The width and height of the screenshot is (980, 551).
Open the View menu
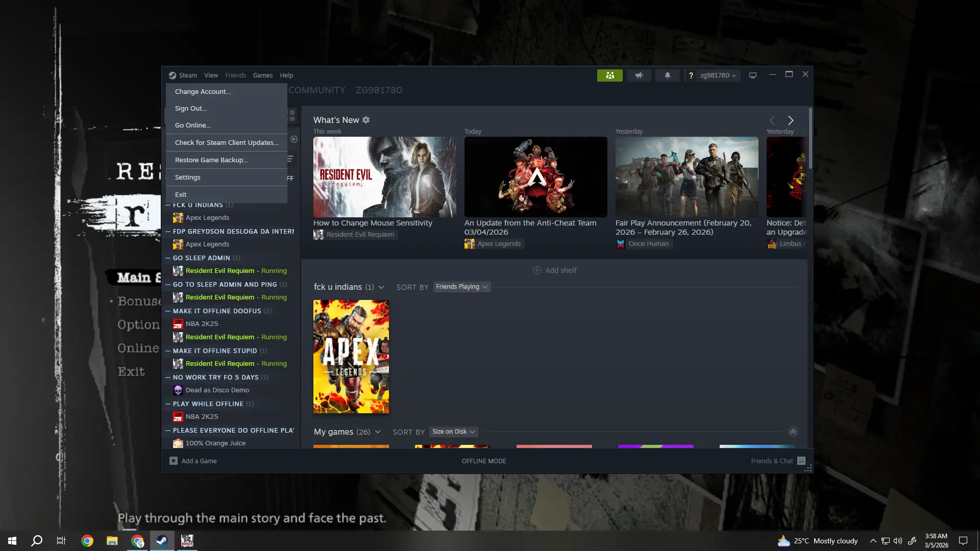point(211,76)
